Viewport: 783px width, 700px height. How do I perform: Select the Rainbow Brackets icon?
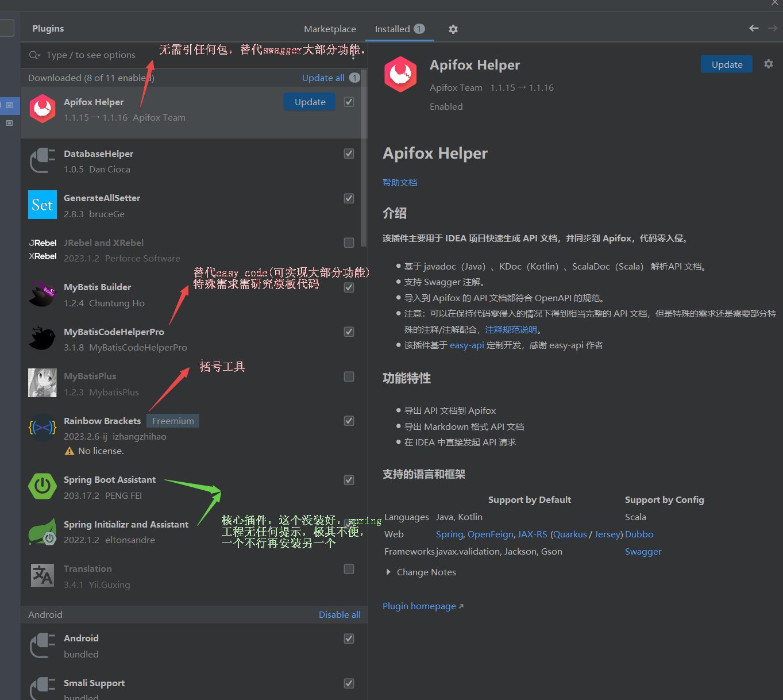pyautogui.click(x=43, y=428)
